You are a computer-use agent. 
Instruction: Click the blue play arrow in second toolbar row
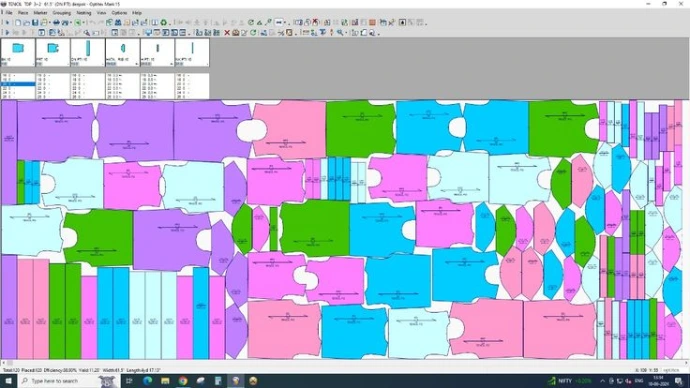[x=7, y=33]
